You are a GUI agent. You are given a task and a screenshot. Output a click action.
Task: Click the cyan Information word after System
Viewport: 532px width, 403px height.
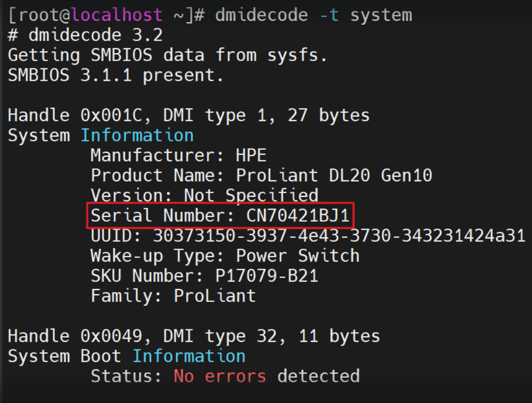tap(137, 135)
